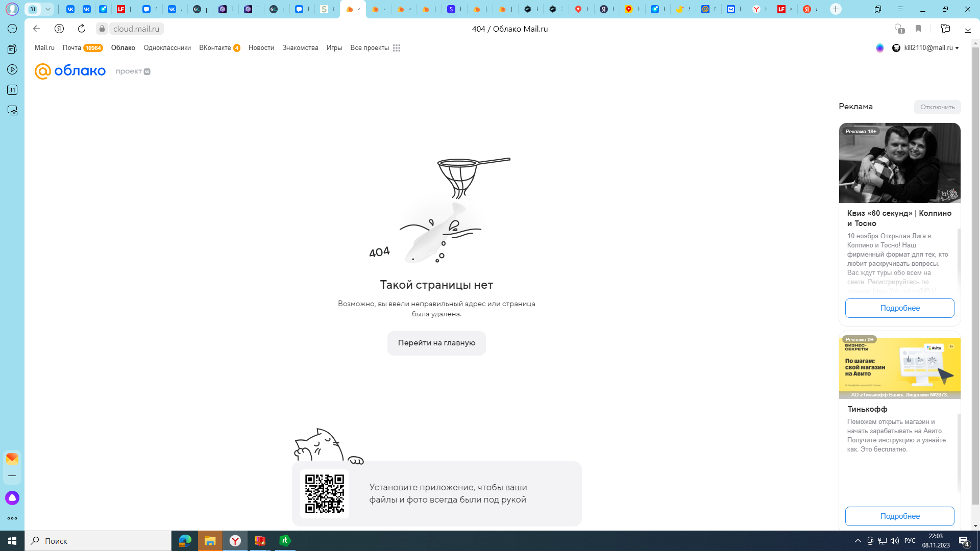Switch keyboard language РУС indicator
Screen dimensions: 980x551
click(x=910, y=541)
